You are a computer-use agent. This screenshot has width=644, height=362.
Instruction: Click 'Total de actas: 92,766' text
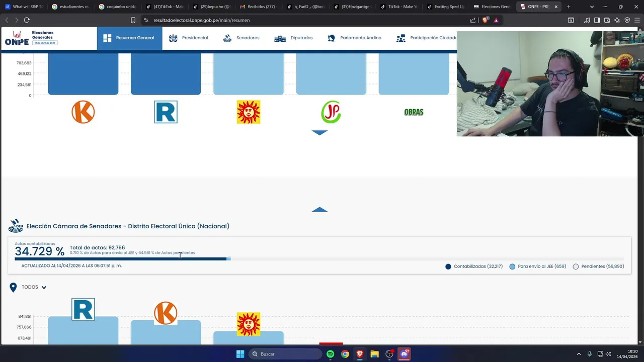pos(97,247)
